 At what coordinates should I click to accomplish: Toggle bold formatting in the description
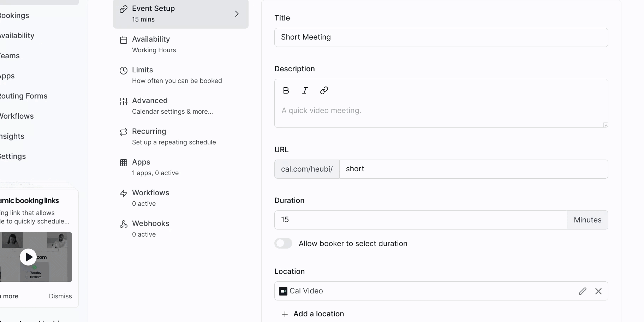coord(286,90)
